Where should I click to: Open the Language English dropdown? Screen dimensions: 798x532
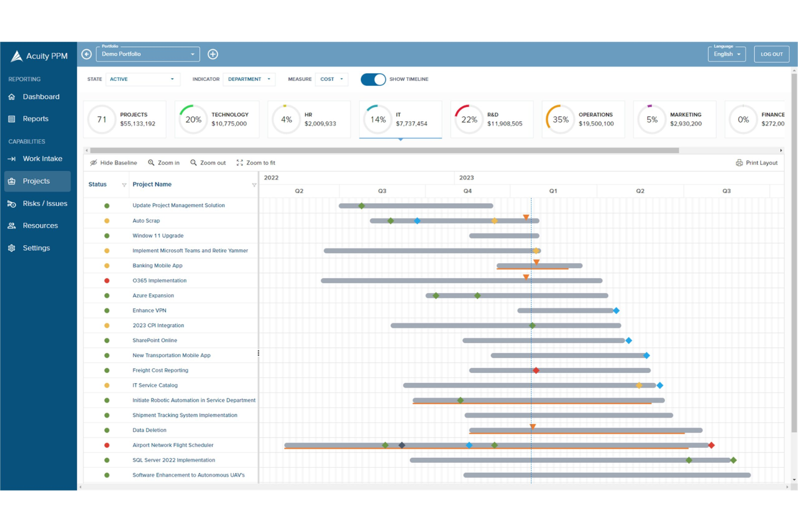(726, 54)
